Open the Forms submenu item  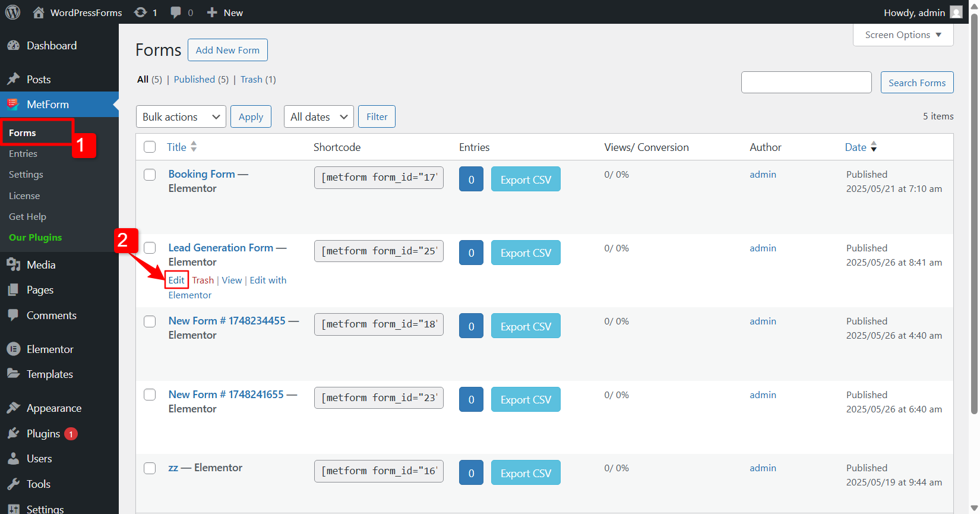coord(23,133)
